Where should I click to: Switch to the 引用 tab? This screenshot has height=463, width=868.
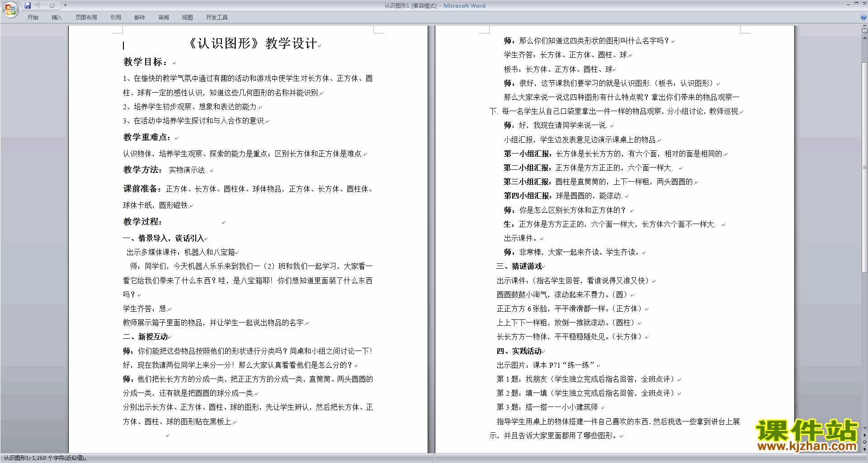(116, 17)
